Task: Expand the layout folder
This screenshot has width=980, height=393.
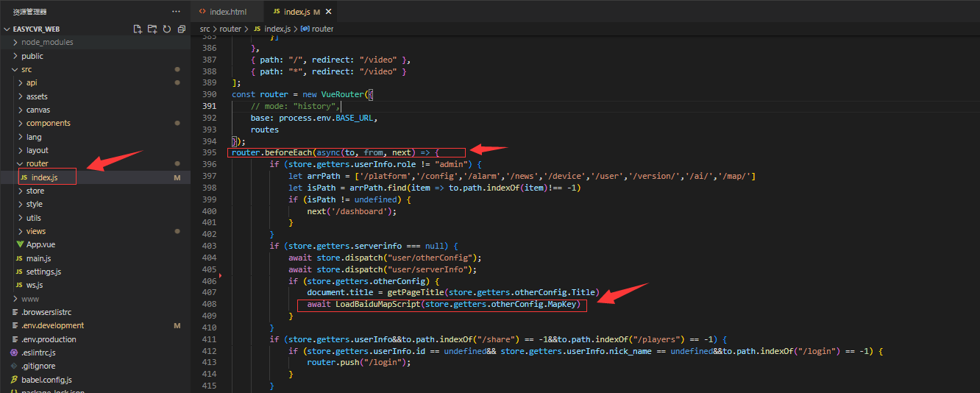Action: coord(38,150)
